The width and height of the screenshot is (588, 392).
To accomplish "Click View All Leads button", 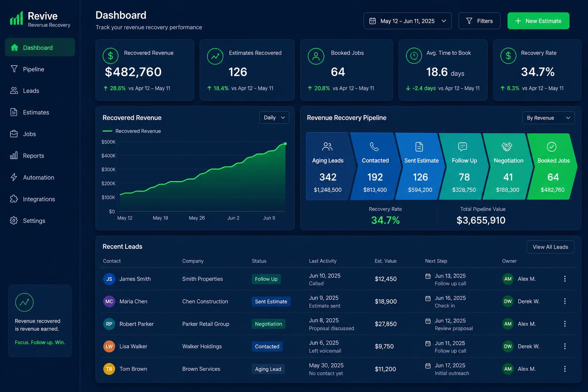I will point(550,247).
